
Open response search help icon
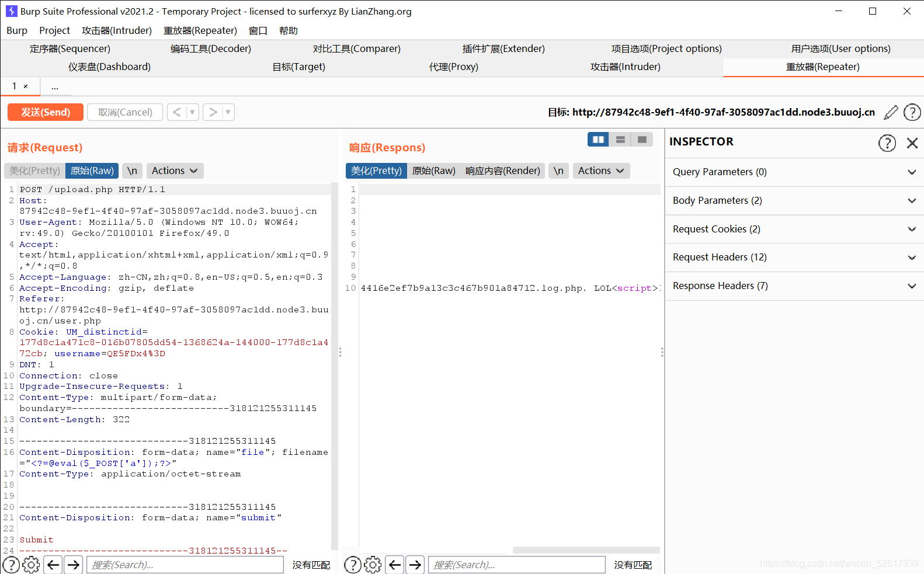coord(352,565)
